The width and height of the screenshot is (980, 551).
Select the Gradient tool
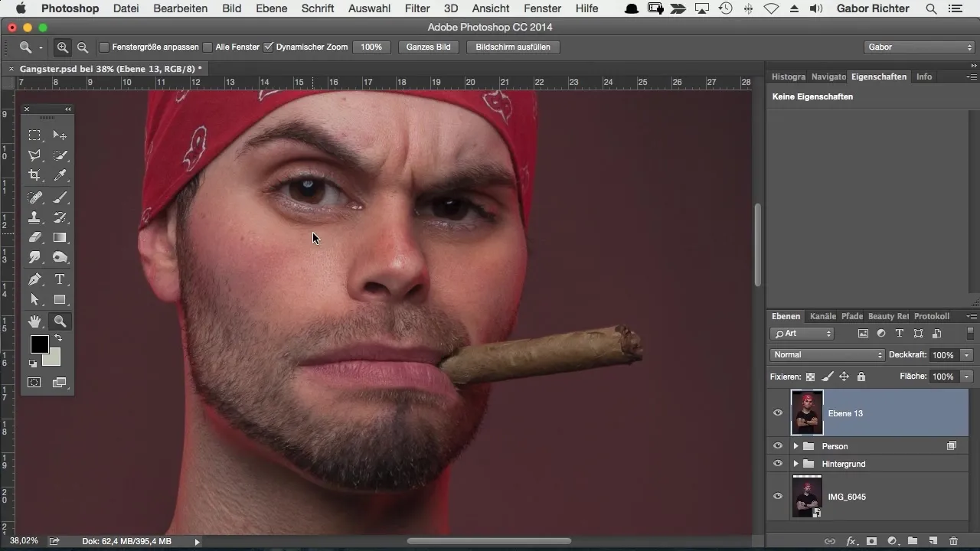point(60,237)
